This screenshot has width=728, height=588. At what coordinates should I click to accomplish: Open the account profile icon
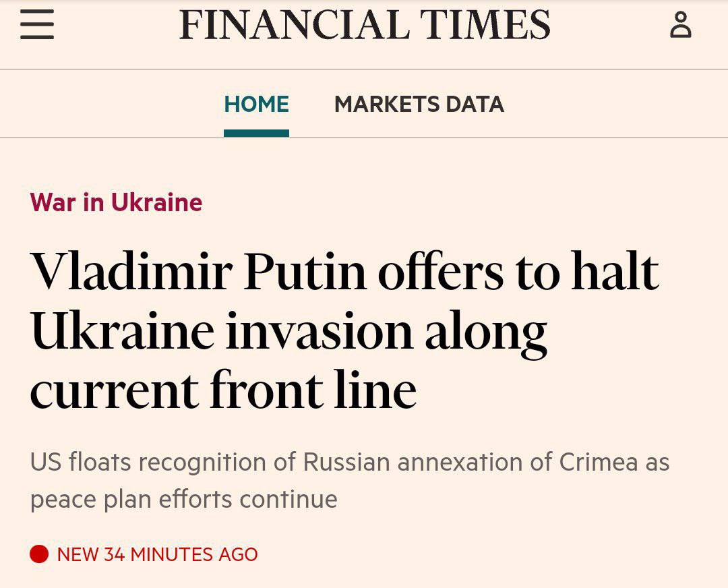click(680, 26)
